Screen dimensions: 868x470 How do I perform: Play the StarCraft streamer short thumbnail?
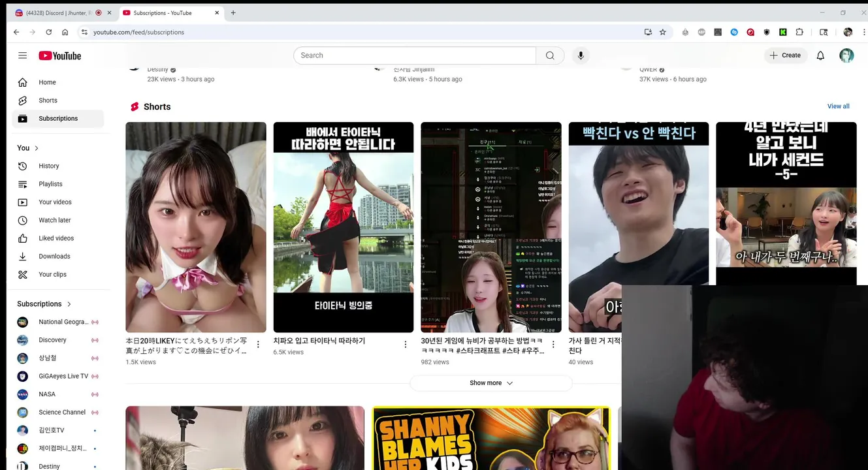(x=491, y=227)
